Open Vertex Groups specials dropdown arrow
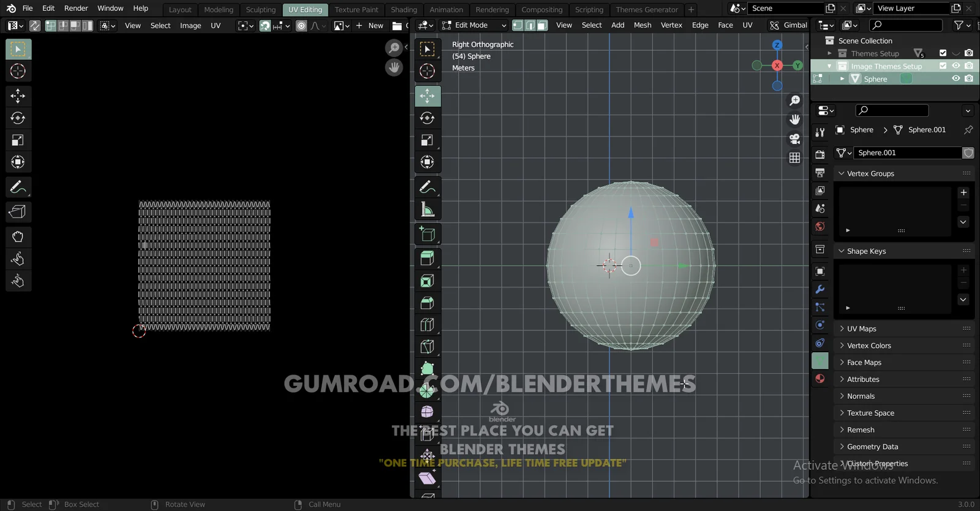Image resolution: width=980 pixels, height=511 pixels. click(x=963, y=222)
